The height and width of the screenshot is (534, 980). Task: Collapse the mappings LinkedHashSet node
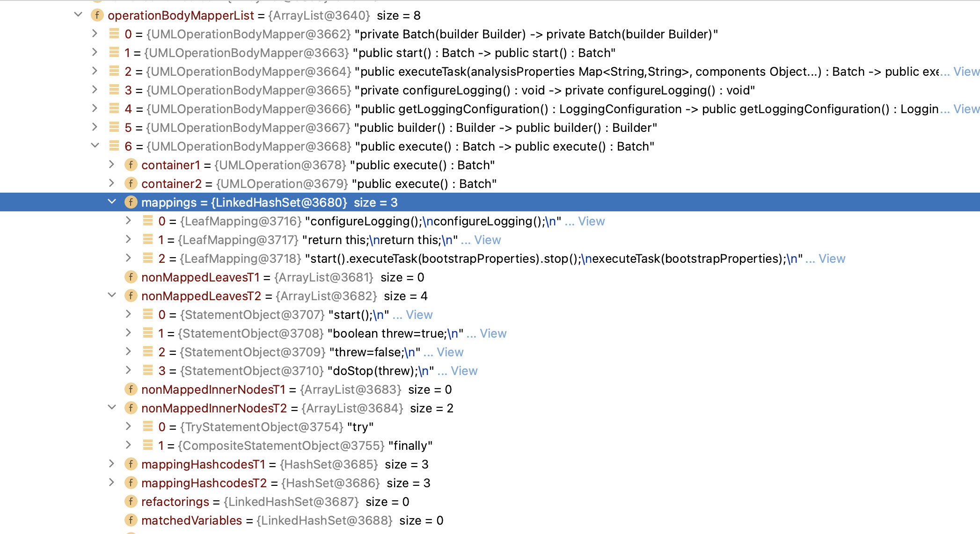click(112, 202)
